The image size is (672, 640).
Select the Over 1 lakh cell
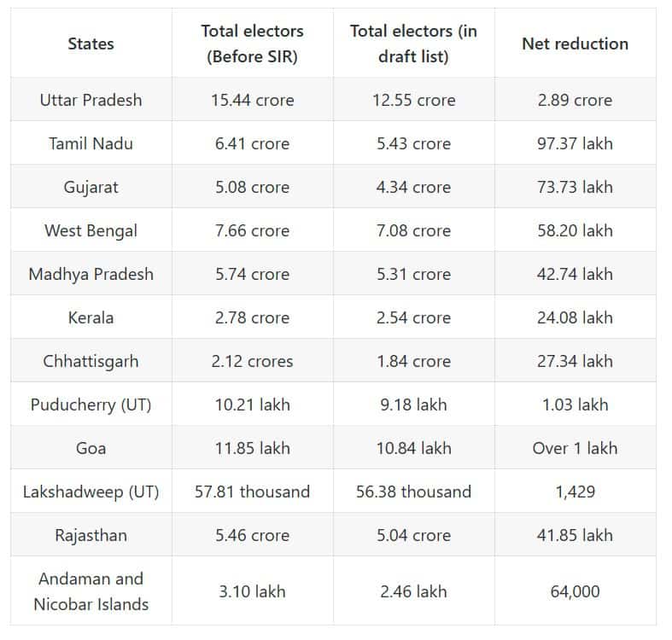click(x=575, y=448)
